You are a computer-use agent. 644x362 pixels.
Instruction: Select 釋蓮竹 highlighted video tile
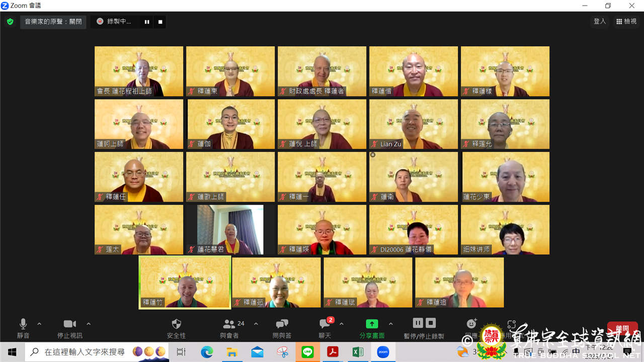185,282
